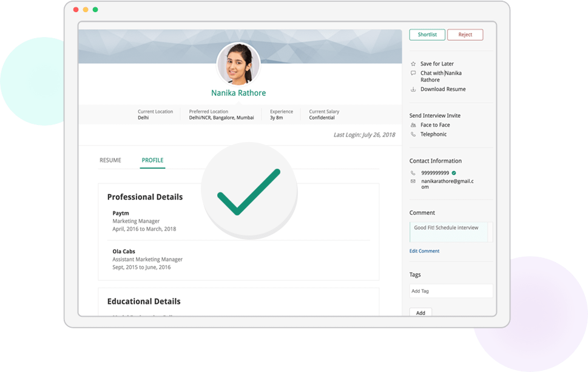Click the contact phone icon beside 9999999999
Viewport: 588px width, 372px height.
[x=413, y=173]
